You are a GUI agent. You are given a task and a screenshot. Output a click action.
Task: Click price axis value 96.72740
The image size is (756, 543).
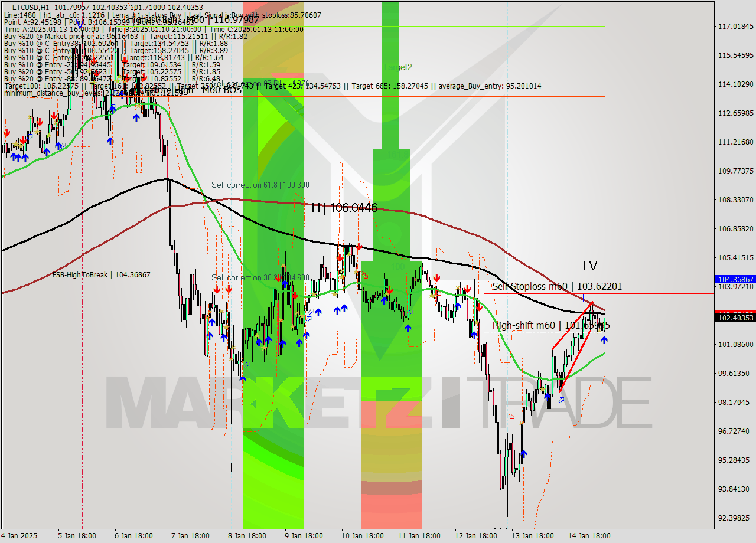pos(735,431)
